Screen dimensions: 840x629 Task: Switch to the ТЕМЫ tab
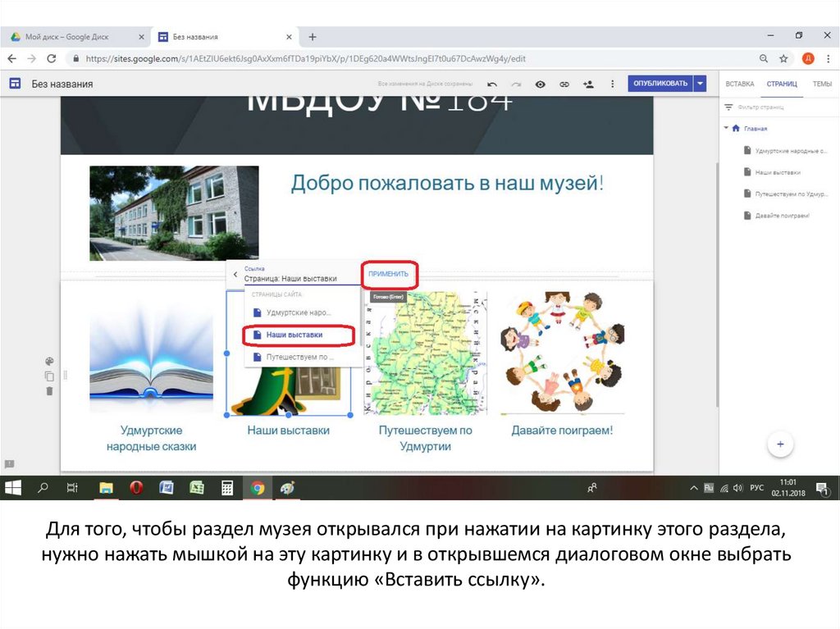point(822,84)
